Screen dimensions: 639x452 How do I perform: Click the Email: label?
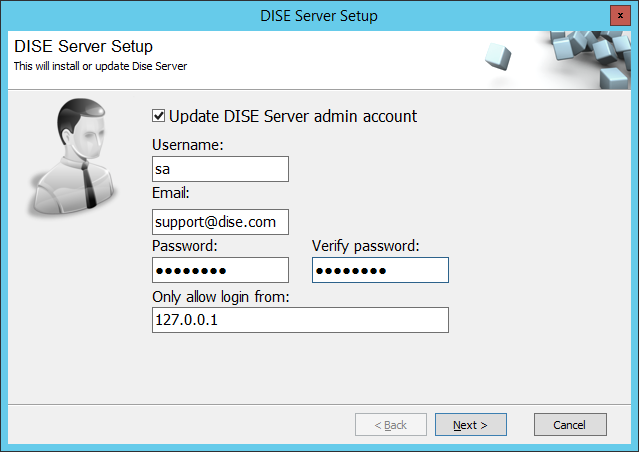click(170, 193)
